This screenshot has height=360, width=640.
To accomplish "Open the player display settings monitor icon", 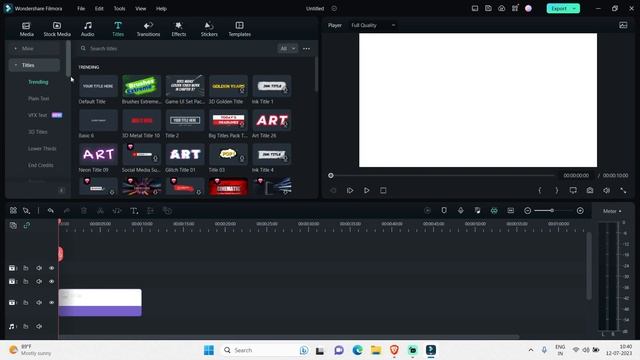I will (x=573, y=190).
